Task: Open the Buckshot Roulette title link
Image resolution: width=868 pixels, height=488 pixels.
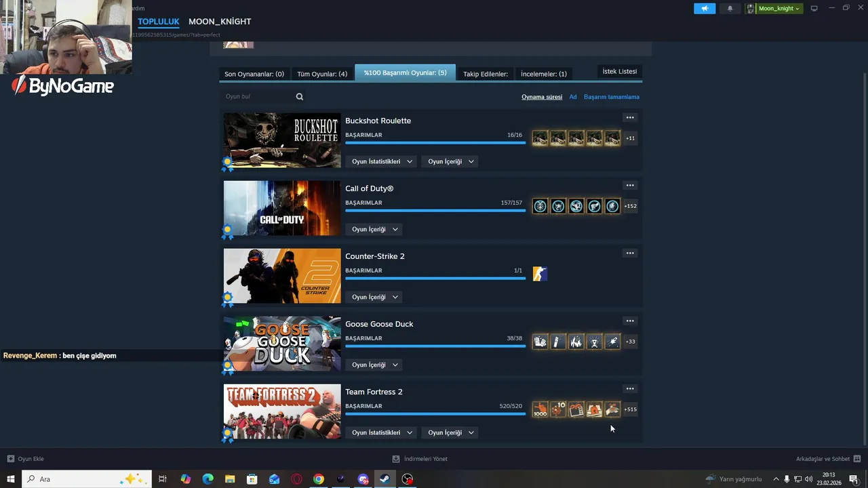Action: 378,121
